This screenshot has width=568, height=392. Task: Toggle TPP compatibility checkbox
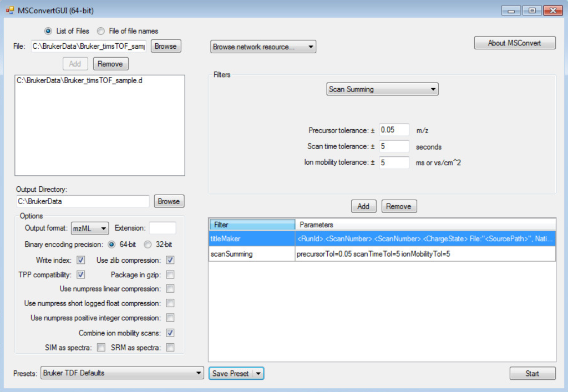click(x=81, y=274)
